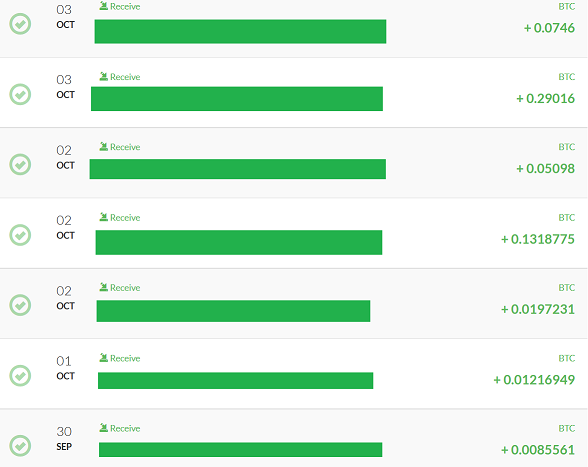
Task: Click the redacted green bar beside +0.1318775
Action: 239,242
